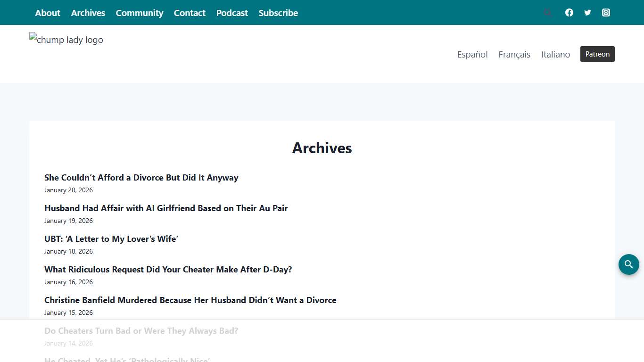Click the chump lady logo
This screenshot has height=362, width=644.
[66, 40]
